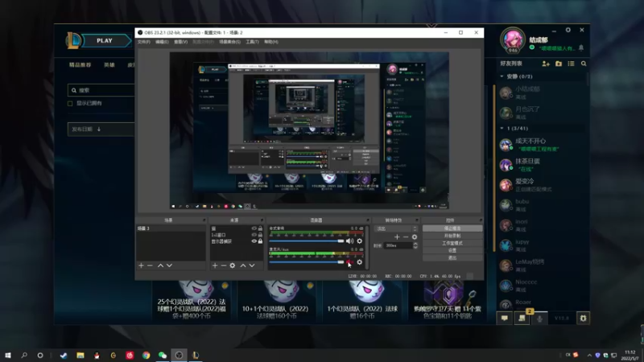The width and height of the screenshot is (644, 362).
Task: Open the File menu in OBS
Action: [x=144, y=42]
